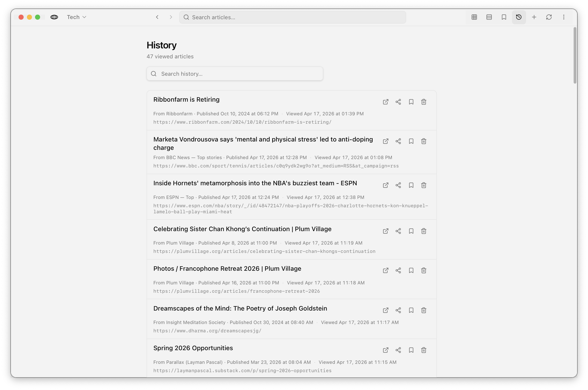Delete the Inside Hornets' article entry

coord(424,185)
